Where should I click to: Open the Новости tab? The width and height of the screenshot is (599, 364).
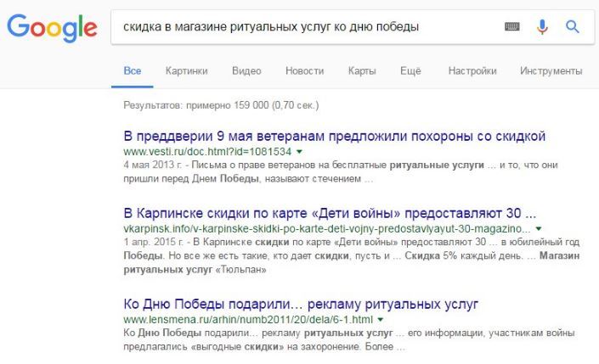(x=304, y=71)
